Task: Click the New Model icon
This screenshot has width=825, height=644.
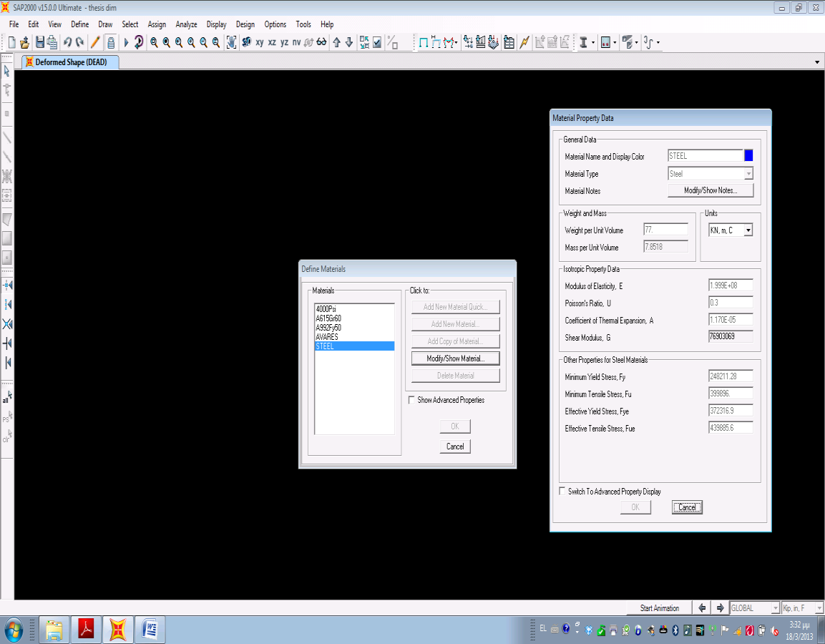Action: (x=11, y=43)
